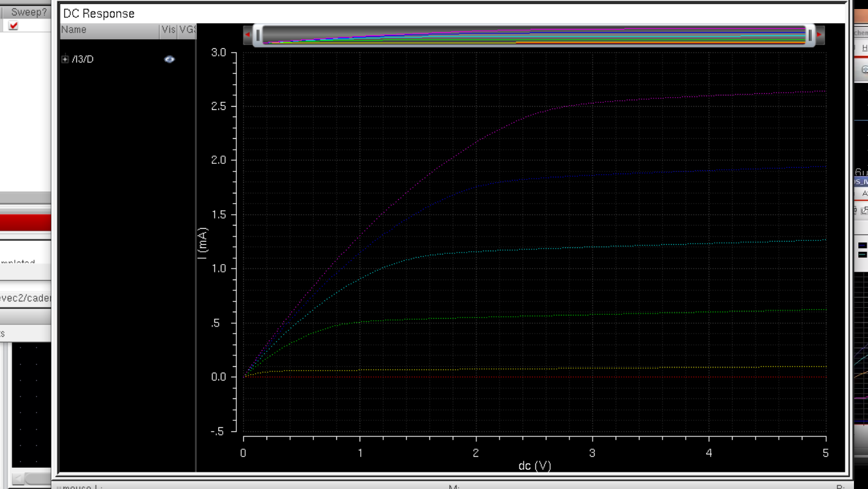Toggle visibility eye icon for /I3/D
The height and width of the screenshot is (489, 868).
169,59
